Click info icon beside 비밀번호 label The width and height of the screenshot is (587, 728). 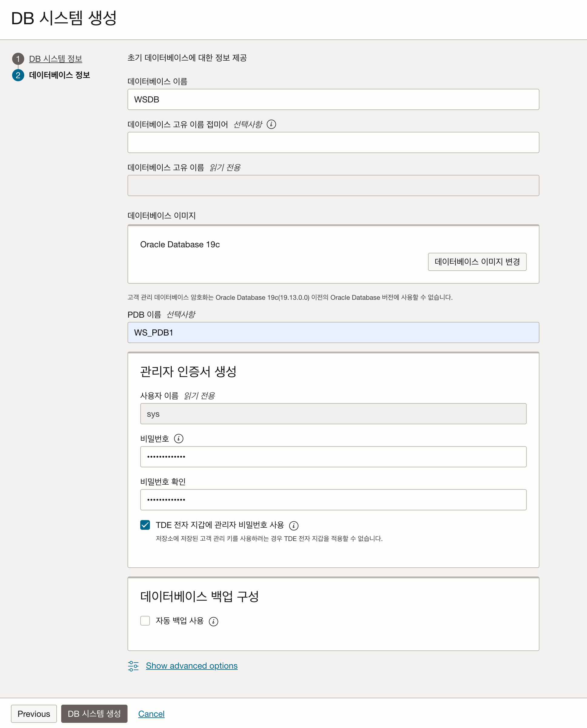coord(178,439)
